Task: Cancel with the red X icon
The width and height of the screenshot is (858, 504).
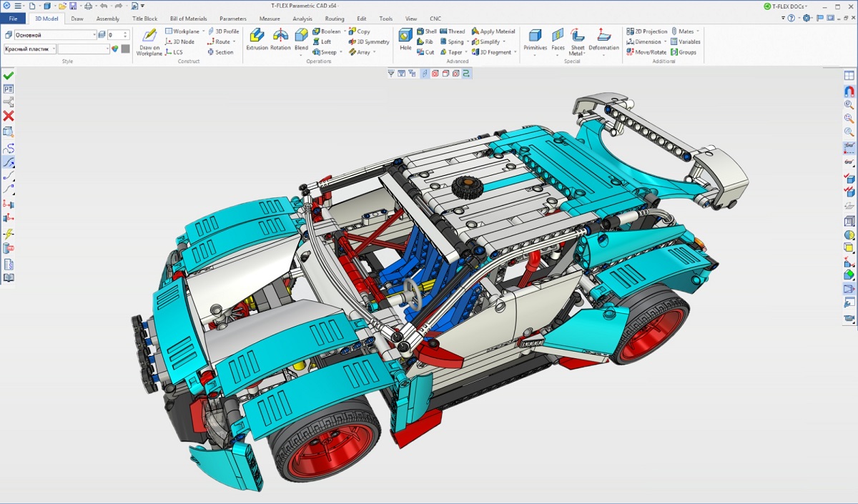Action: pyautogui.click(x=9, y=116)
